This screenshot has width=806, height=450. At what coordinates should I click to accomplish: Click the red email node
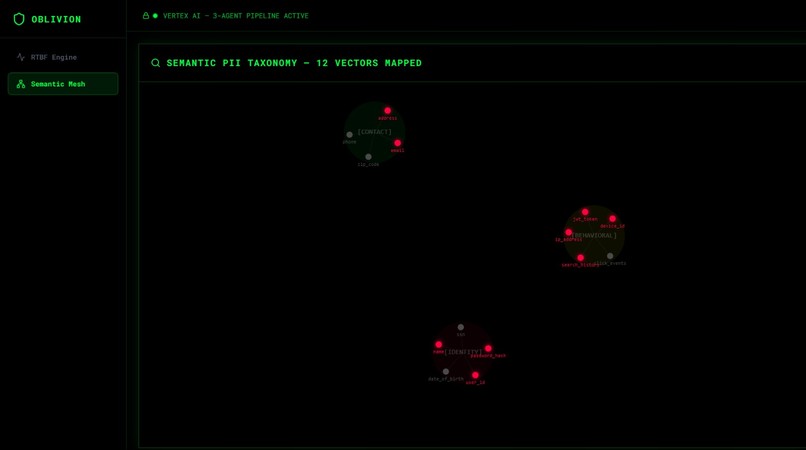coord(397,143)
